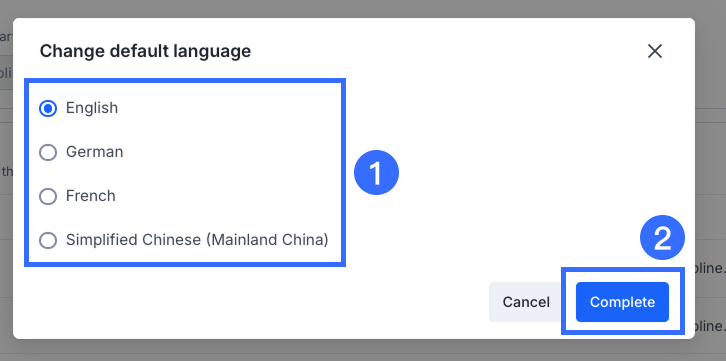
Task: Click the "Change default language" dialog title
Action: pos(145,51)
